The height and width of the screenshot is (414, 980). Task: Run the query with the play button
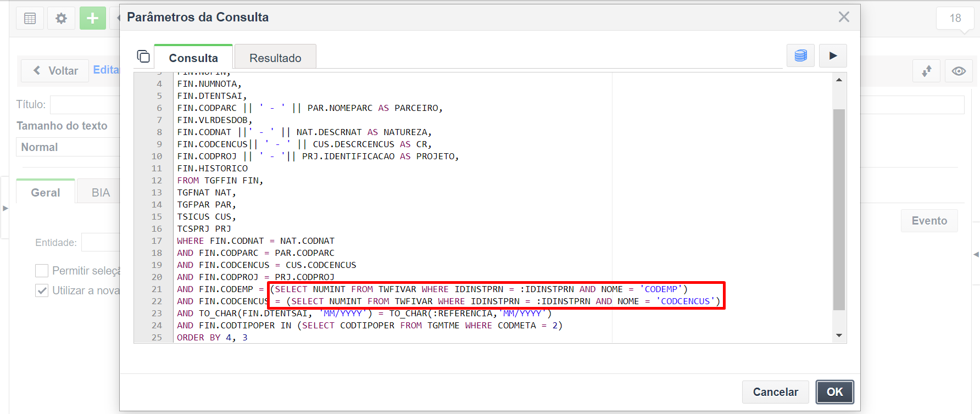833,55
